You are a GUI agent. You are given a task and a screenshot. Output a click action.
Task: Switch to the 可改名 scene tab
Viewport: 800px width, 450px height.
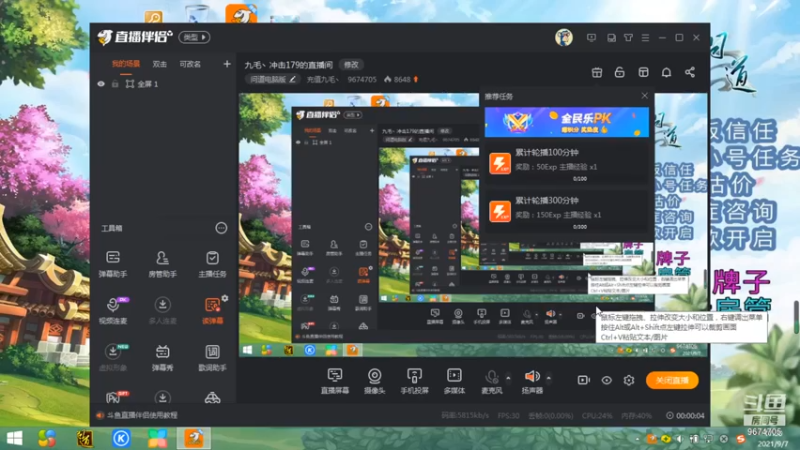click(x=190, y=64)
